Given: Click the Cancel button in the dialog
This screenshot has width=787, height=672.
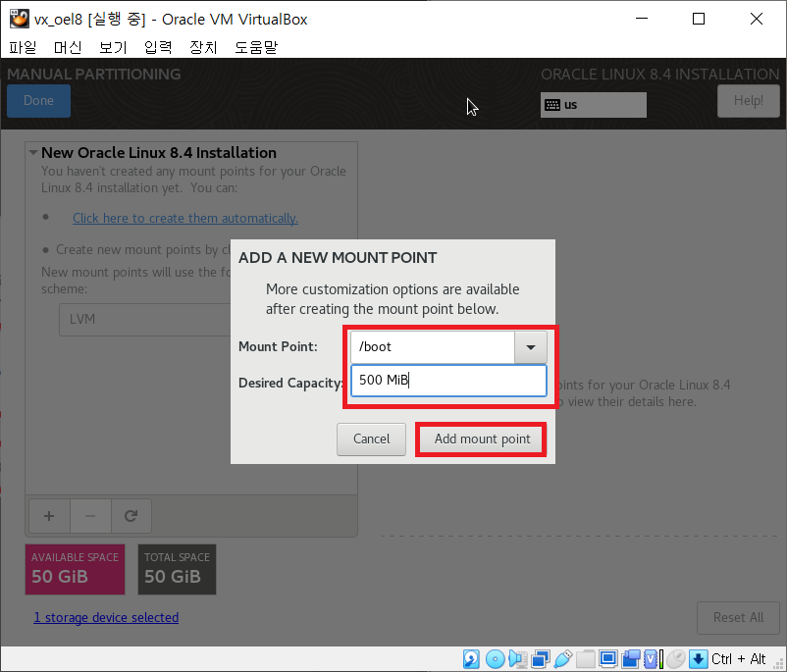Looking at the screenshot, I should pos(371,439).
